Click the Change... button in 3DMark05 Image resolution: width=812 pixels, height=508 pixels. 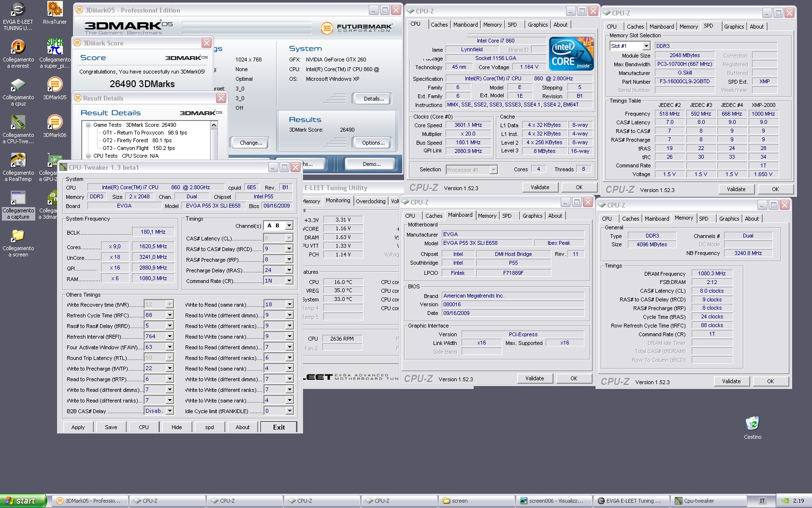pos(251,143)
